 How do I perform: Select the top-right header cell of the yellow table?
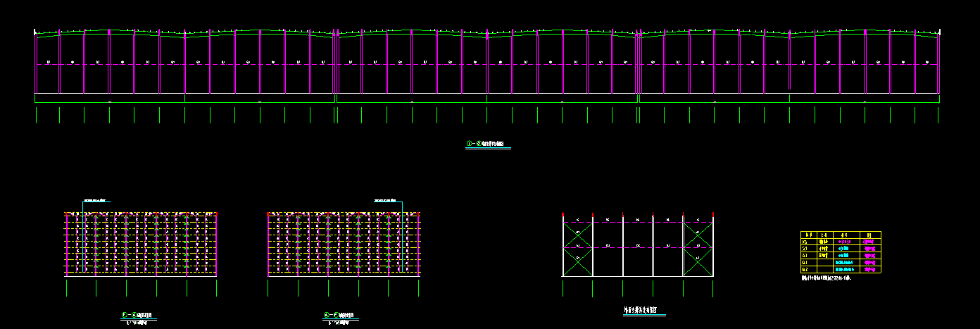[869, 235]
